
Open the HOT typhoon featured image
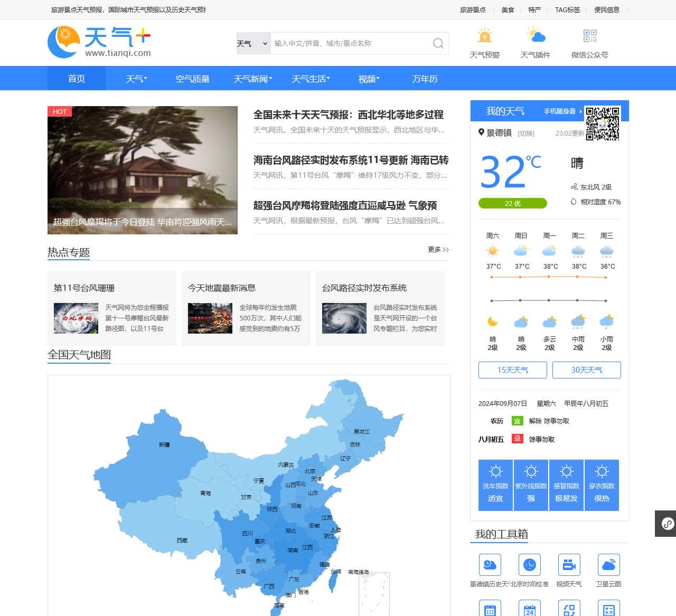pos(143,170)
